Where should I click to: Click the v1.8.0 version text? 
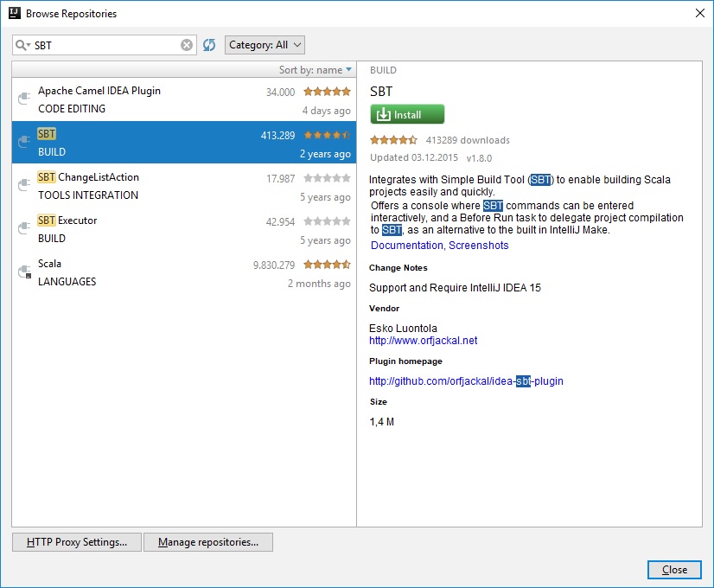coord(479,158)
